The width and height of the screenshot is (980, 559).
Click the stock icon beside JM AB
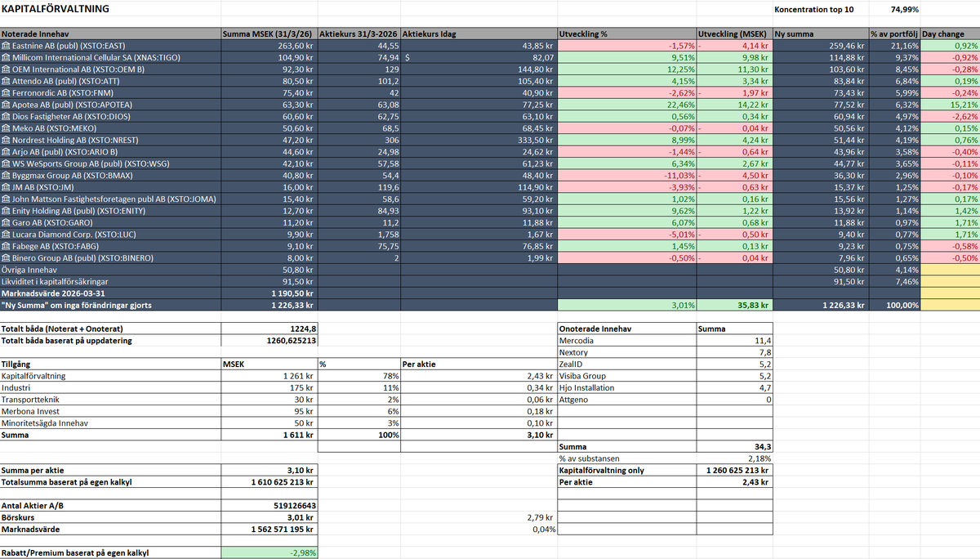(x=6, y=187)
